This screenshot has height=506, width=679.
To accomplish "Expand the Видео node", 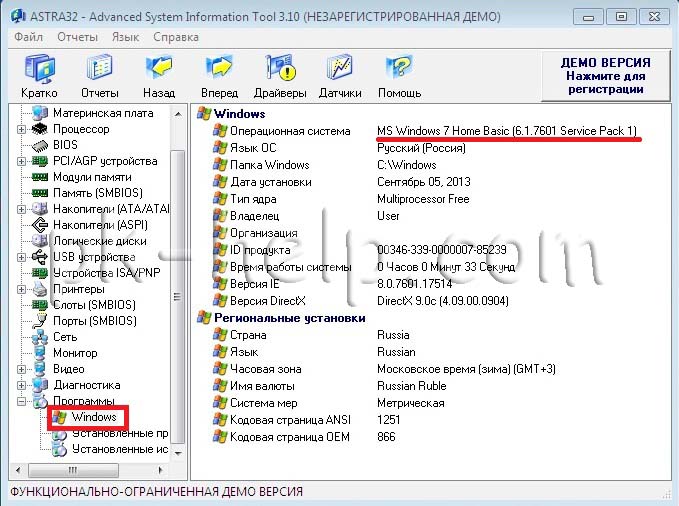I will pos(21,369).
